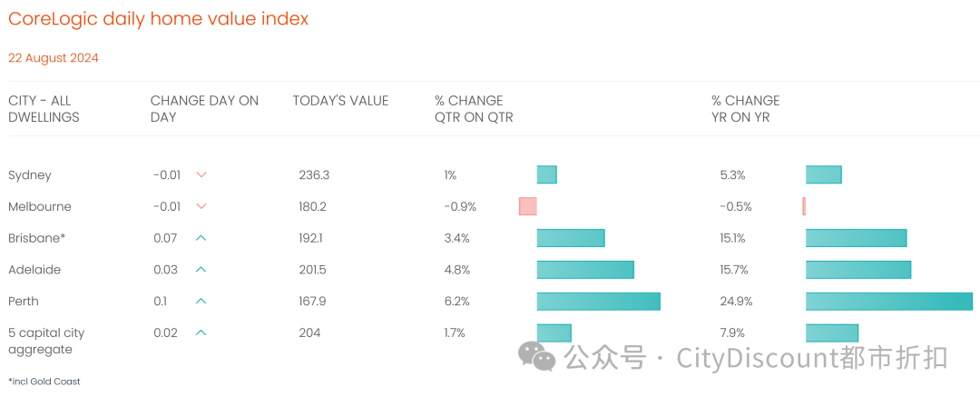The width and height of the screenshot is (980, 397).
Task: Select the CHANGE DAY ON DAY column header
Action: click(x=204, y=109)
